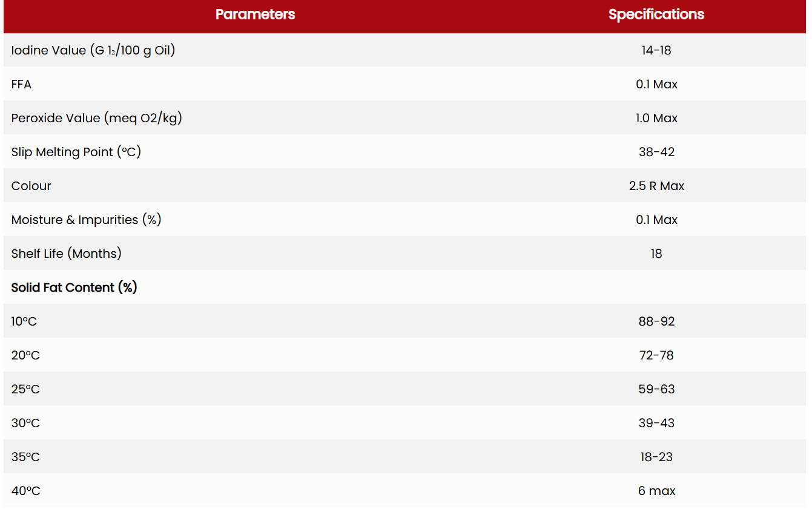Click the Parameters column header

click(255, 15)
